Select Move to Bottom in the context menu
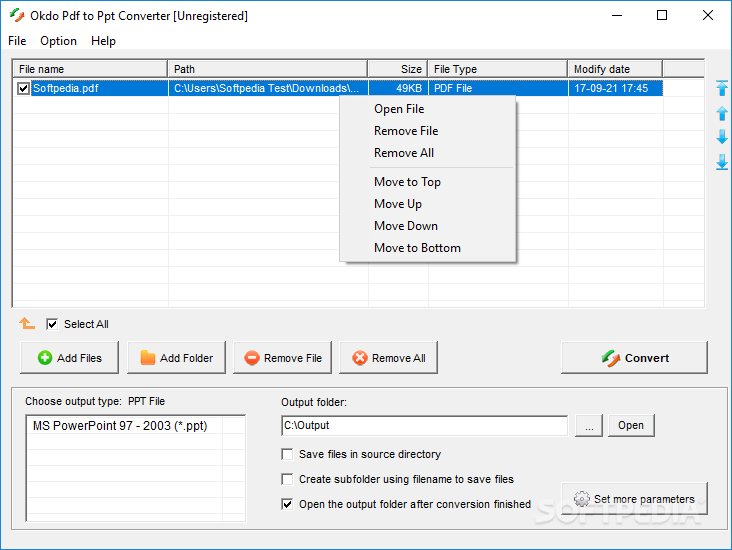732x550 pixels. click(428, 248)
